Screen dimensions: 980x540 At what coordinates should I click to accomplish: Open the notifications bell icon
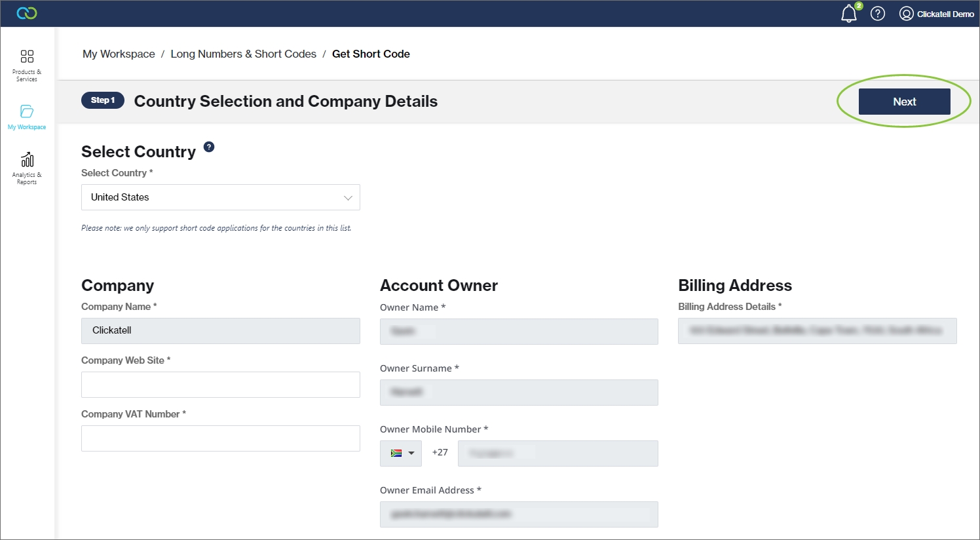pos(849,13)
